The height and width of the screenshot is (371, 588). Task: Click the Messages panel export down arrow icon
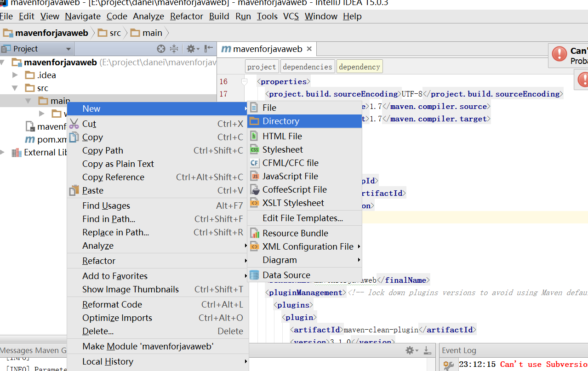coord(427,351)
